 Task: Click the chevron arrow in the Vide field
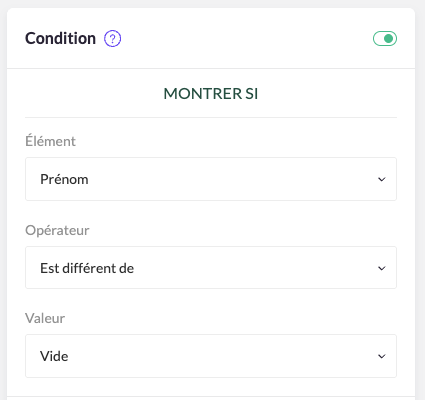382,356
